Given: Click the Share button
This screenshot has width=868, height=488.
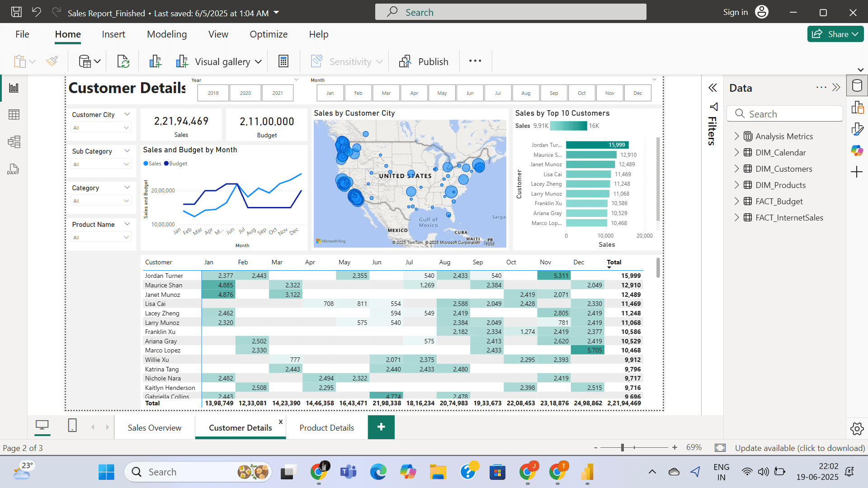Looking at the screenshot, I should click(835, 34).
